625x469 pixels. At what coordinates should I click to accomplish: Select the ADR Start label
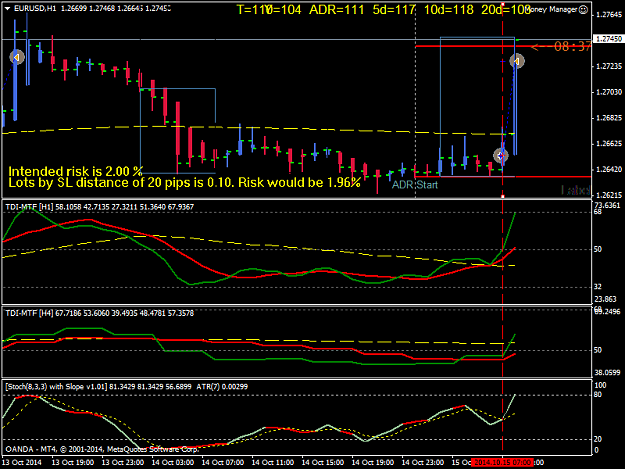pyautogui.click(x=415, y=185)
